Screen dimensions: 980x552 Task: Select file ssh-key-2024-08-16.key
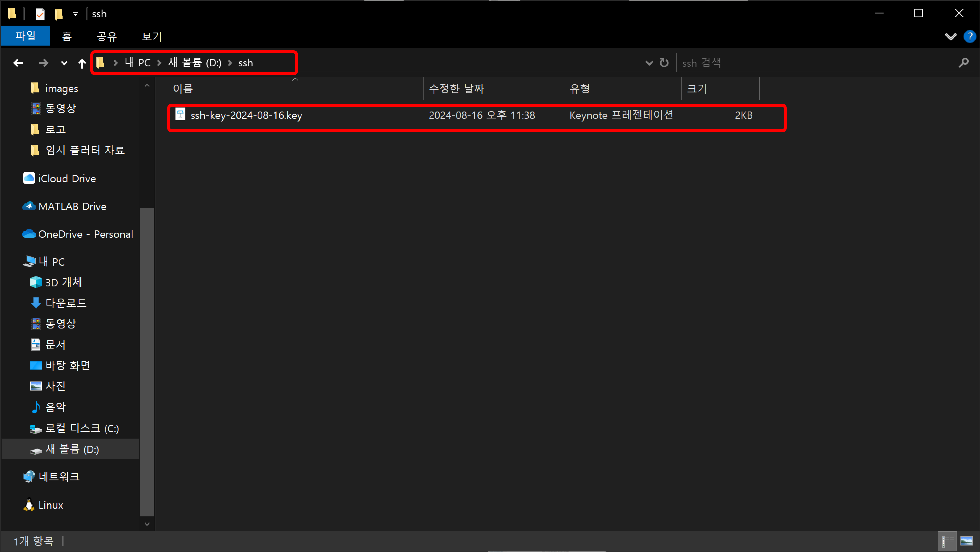pos(246,115)
